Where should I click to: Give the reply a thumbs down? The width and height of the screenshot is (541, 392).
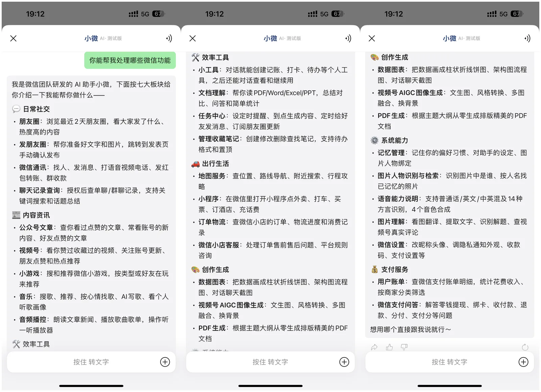point(404,347)
